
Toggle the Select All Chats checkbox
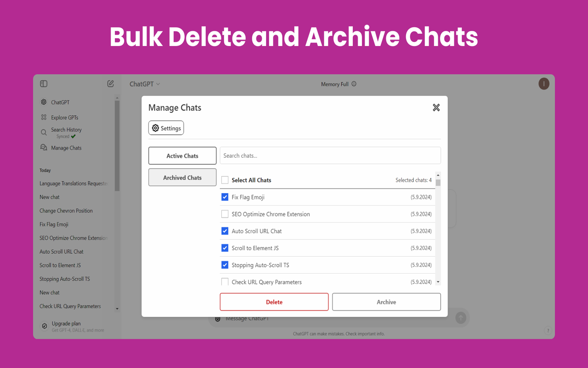(225, 180)
